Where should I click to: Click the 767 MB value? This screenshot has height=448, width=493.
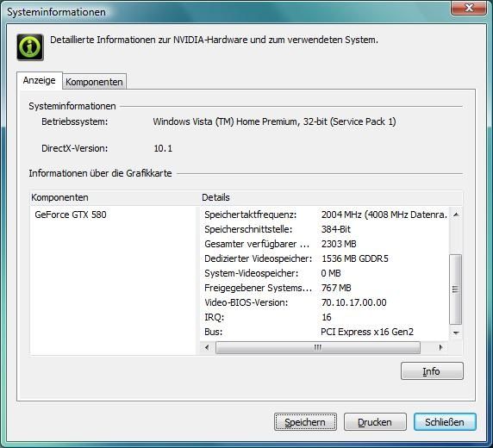point(336,288)
